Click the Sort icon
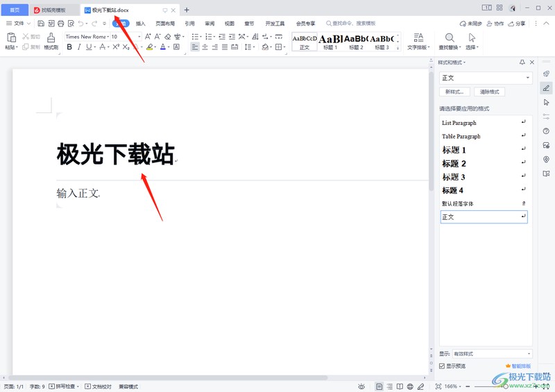The width and height of the screenshot is (555, 392). (x=255, y=37)
